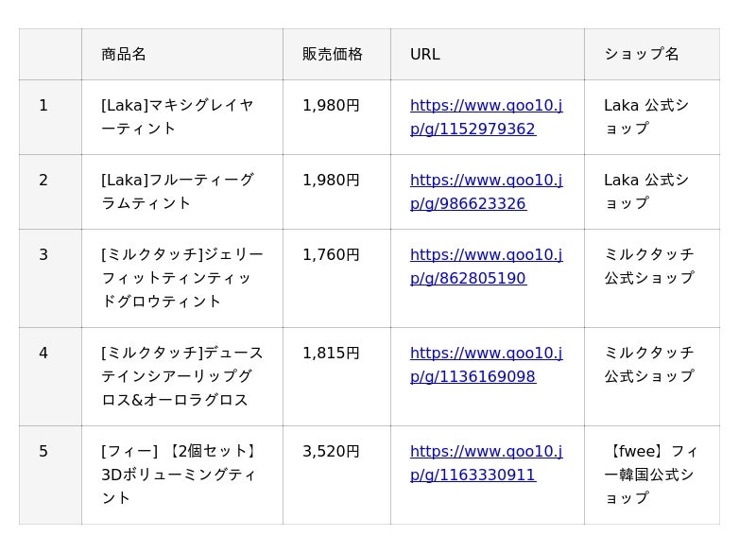Click the 3Dボリューミングティント product name
This screenshot has width=756, height=553.
(180, 475)
